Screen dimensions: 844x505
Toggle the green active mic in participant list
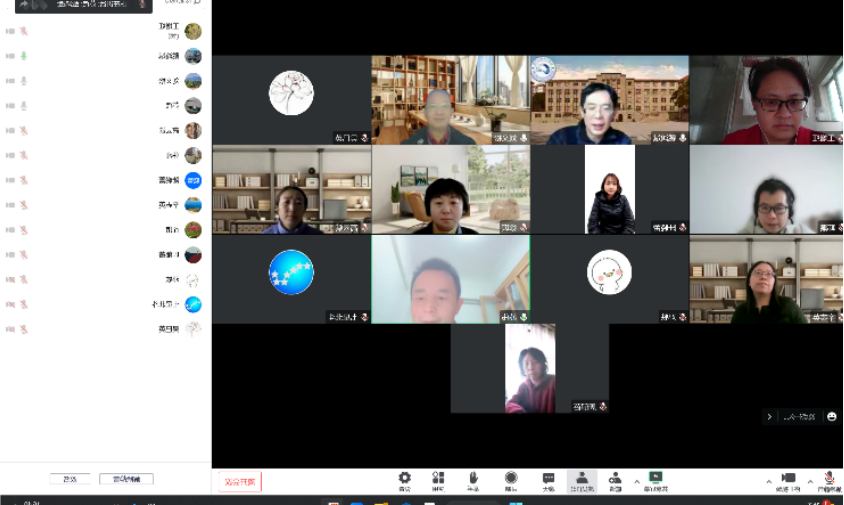pos(24,56)
